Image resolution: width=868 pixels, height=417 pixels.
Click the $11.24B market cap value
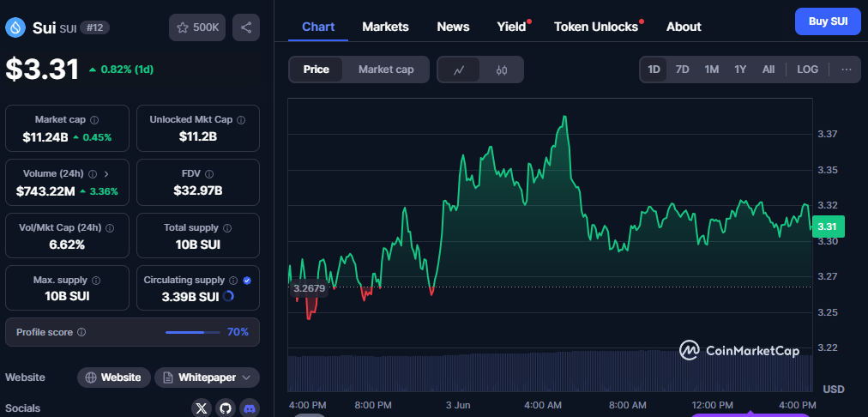[45, 137]
